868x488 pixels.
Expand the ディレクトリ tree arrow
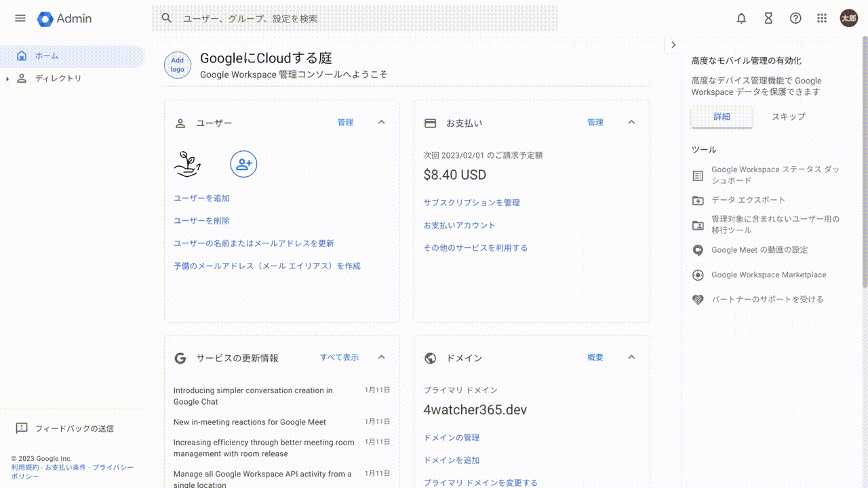7,79
